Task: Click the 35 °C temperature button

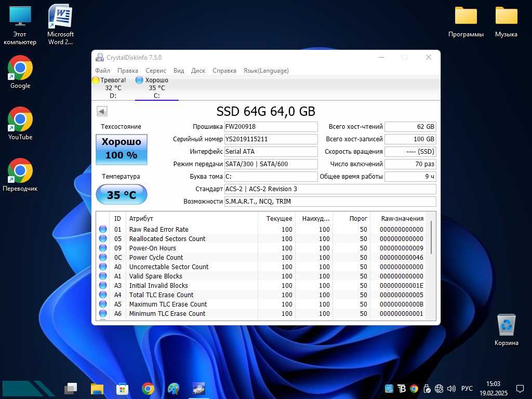Action: click(122, 194)
